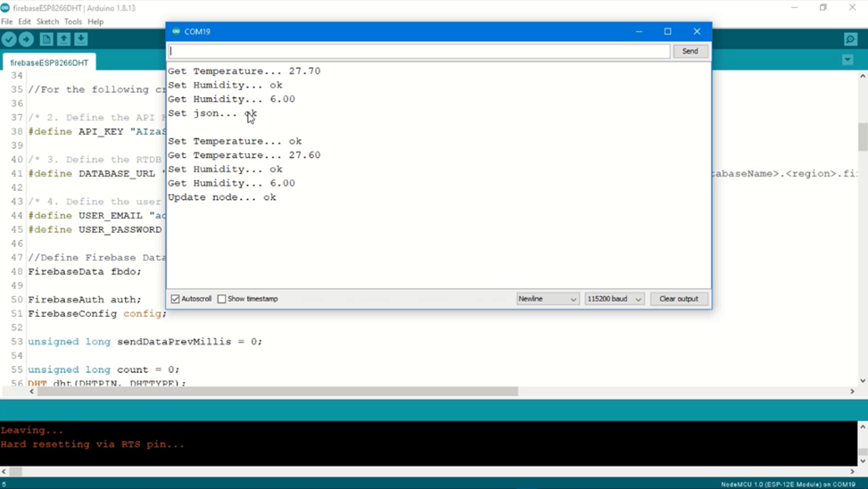The width and height of the screenshot is (868, 489).
Task: Click the Verify sketch checkmark icon
Action: (9, 39)
